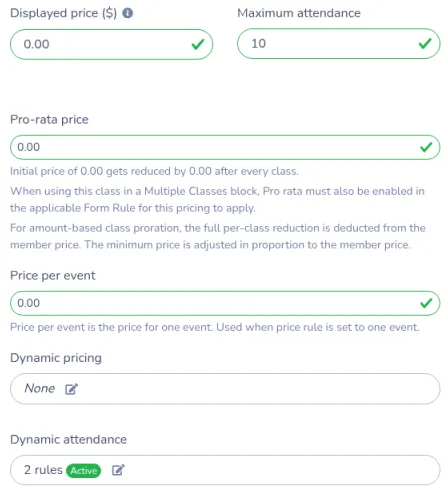Image resolution: width=448 pixels, height=492 pixels.
Task: Click the Pro-rata price label
Action: pyautogui.click(x=49, y=119)
